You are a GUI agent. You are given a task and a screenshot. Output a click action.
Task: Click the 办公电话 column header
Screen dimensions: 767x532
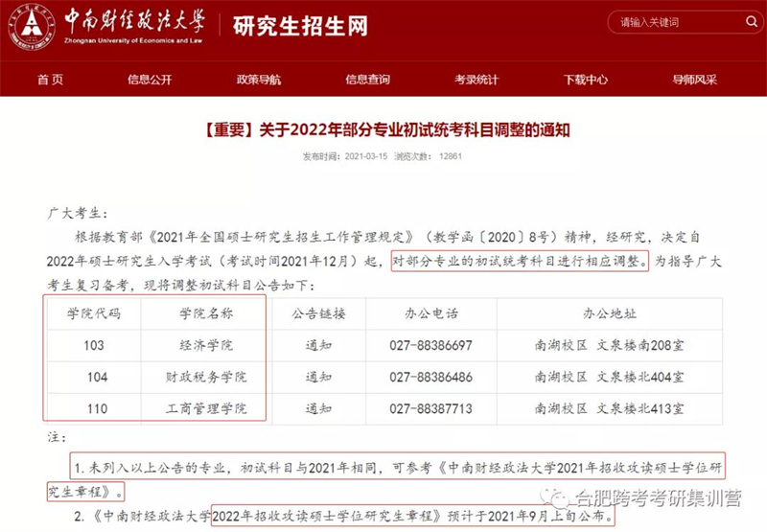coord(430,313)
